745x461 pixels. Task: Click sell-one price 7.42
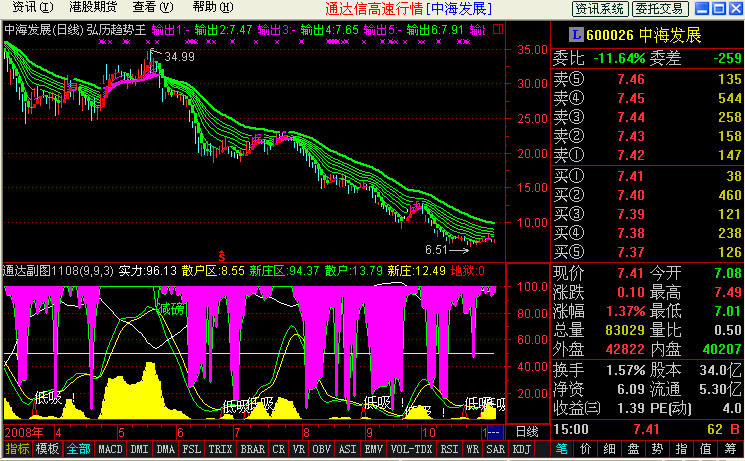(x=630, y=155)
